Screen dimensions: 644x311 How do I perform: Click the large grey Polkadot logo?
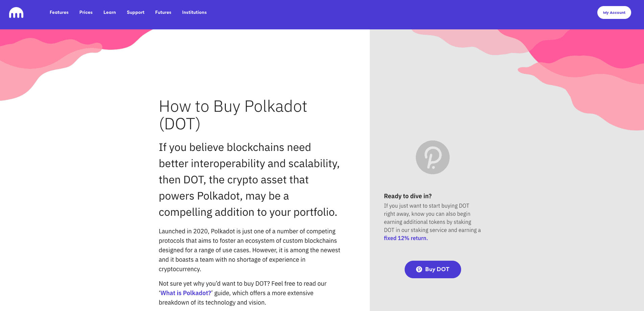[432, 157]
